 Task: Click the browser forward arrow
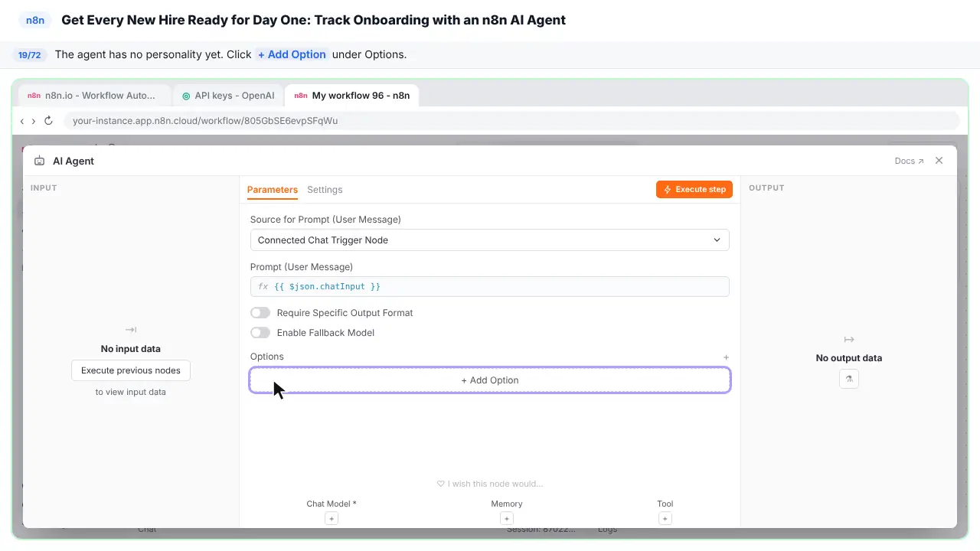33,121
